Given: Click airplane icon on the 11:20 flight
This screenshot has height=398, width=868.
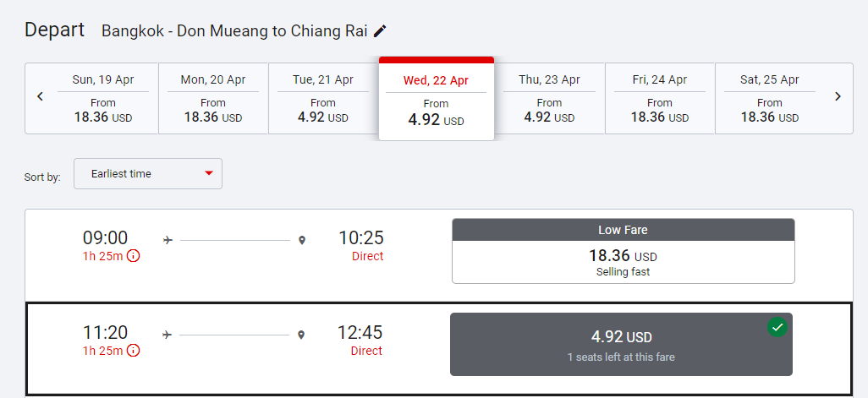Looking at the screenshot, I should click(x=168, y=335).
